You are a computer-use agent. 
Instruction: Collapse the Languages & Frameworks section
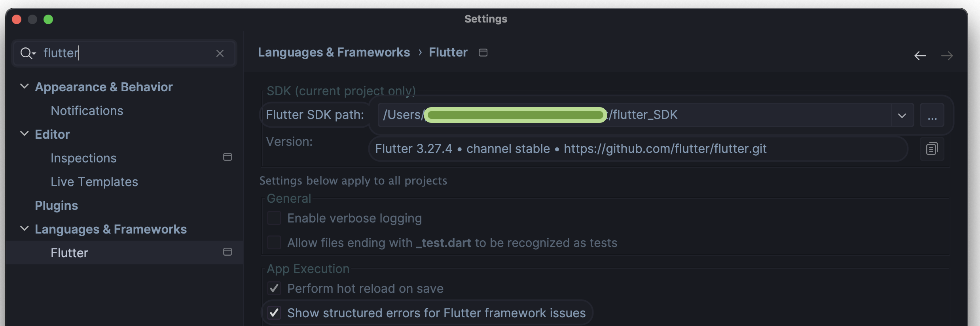[x=25, y=228]
